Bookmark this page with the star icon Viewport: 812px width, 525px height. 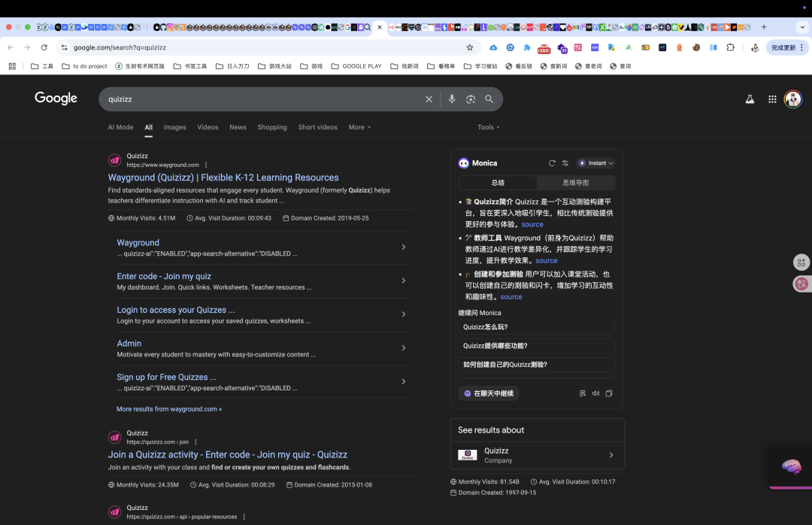(470, 47)
